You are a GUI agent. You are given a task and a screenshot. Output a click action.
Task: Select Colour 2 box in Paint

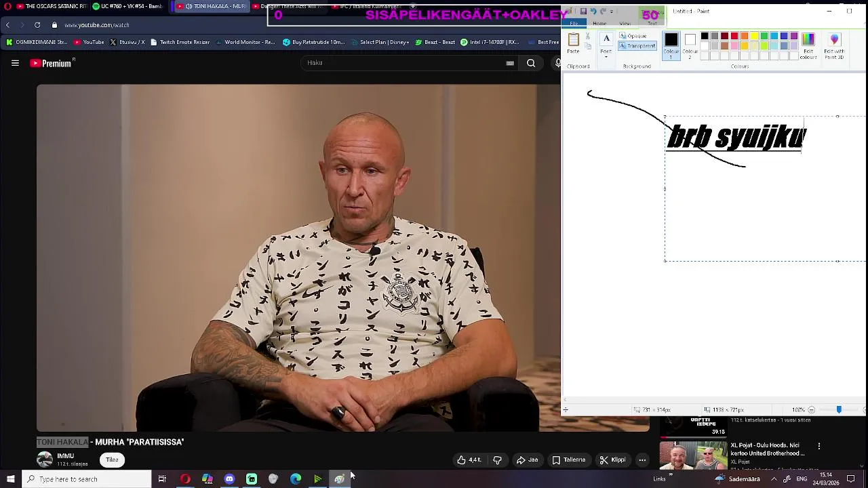pyautogui.click(x=690, y=45)
